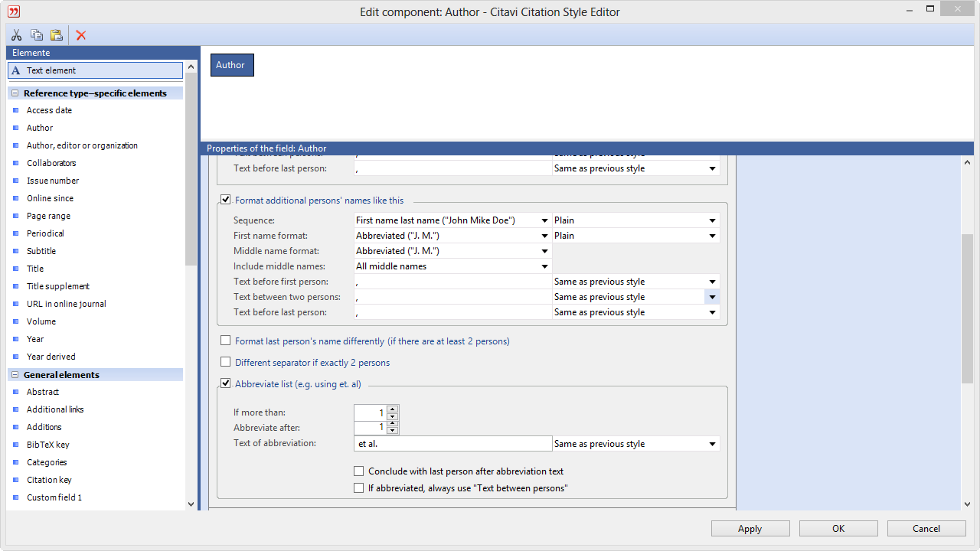This screenshot has width=980, height=551.
Task: Increase the Abbreviate after value
Action: 393,425
